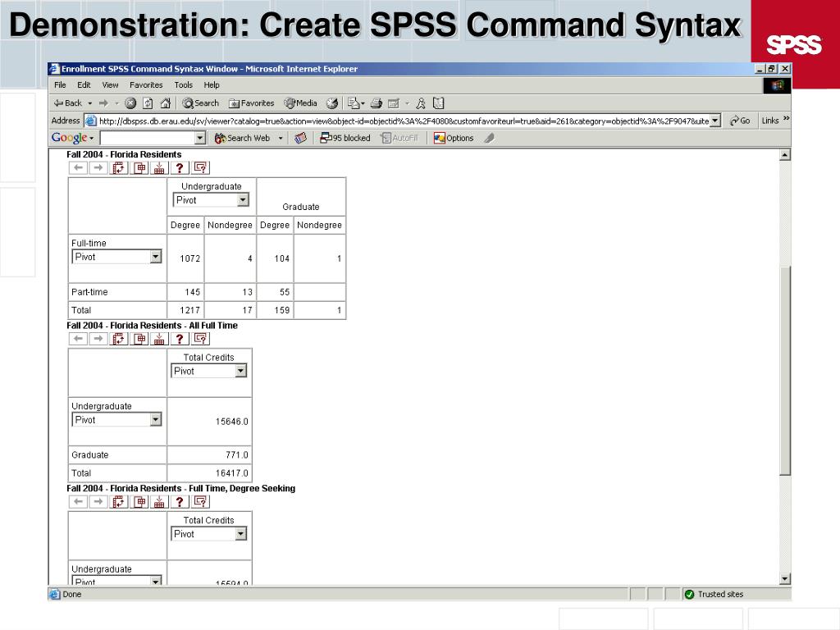Open the Favorites pane from the toolbar
Image resolution: width=840 pixels, height=630 pixels.
pos(251,103)
